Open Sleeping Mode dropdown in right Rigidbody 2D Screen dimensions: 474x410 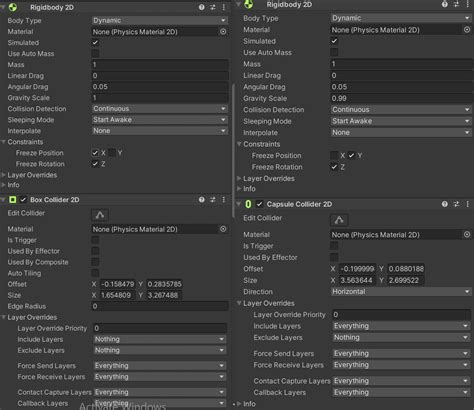coord(401,121)
